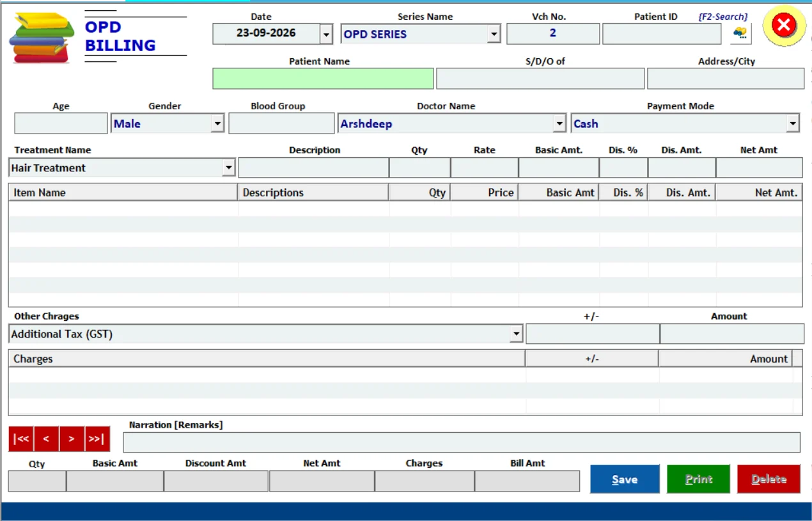Screen dimensions: 812x521
Task: Click the totals Qty box
Action: (x=37, y=481)
